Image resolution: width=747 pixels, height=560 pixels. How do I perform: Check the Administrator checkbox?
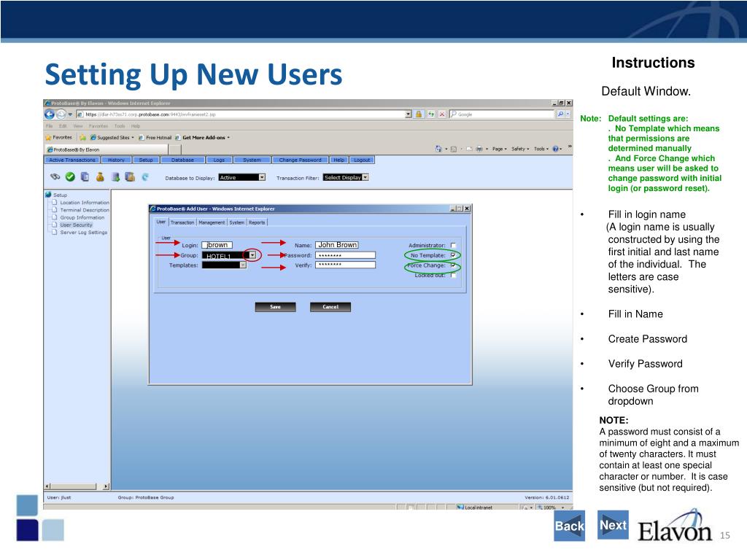[x=453, y=246]
